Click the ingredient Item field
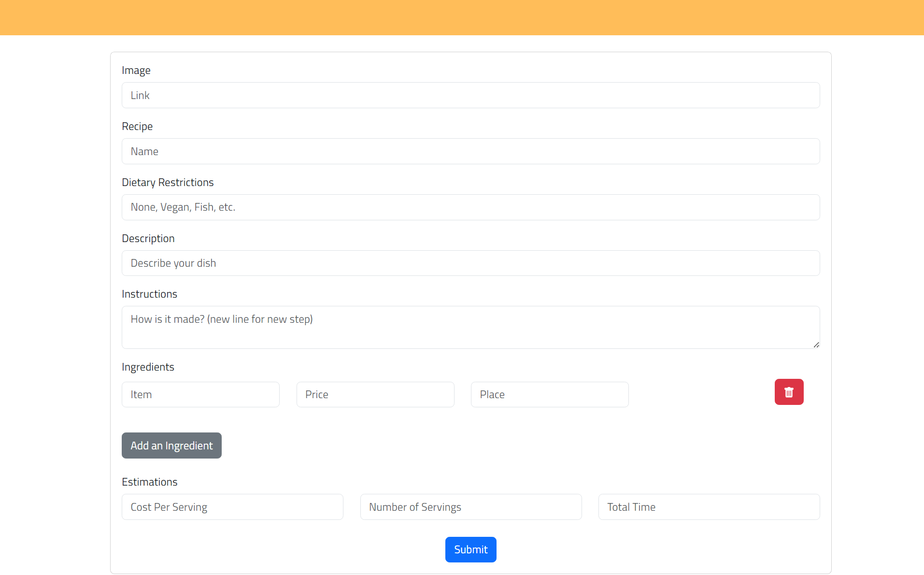 (x=200, y=395)
